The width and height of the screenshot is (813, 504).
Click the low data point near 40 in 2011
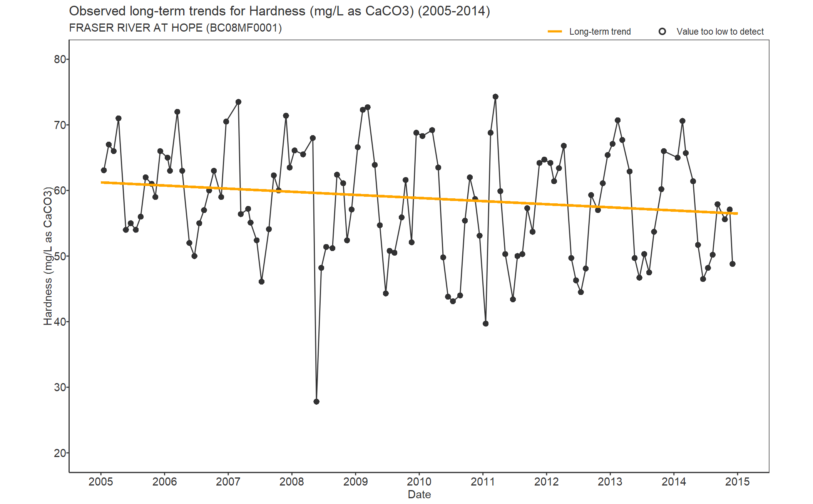(486, 323)
